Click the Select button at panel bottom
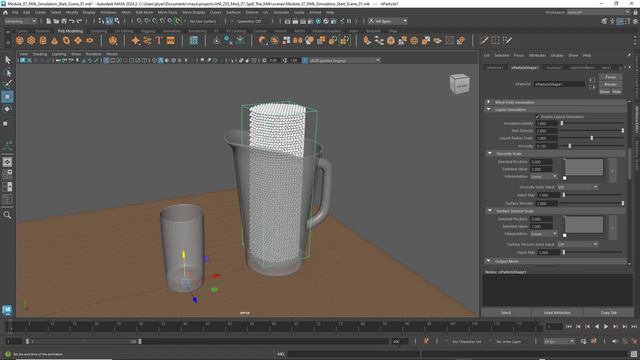 [x=506, y=313]
